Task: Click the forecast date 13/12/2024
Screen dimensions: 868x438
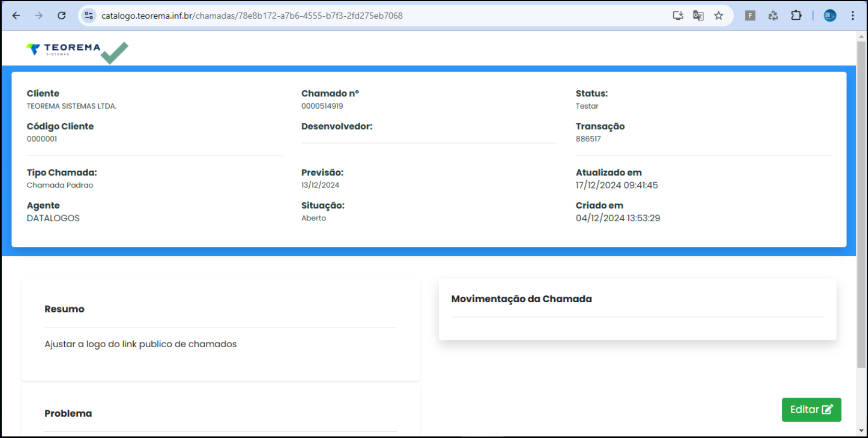Action: coord(320,185)
